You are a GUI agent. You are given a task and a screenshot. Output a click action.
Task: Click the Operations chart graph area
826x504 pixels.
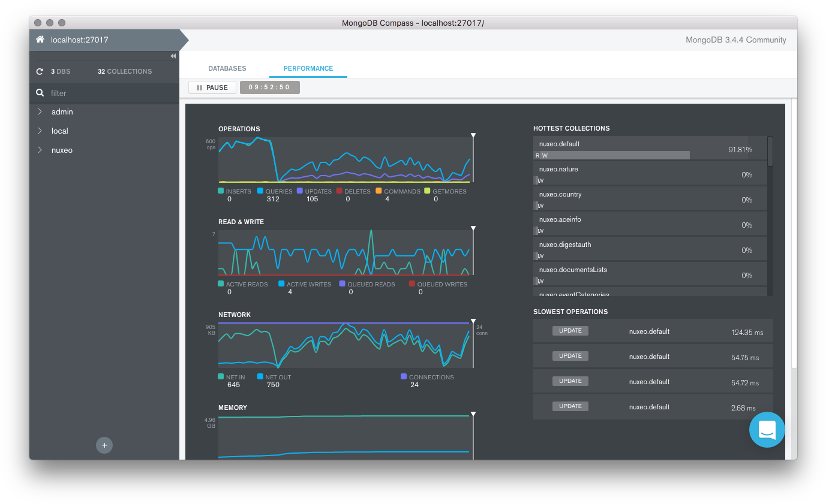[346, 159]
